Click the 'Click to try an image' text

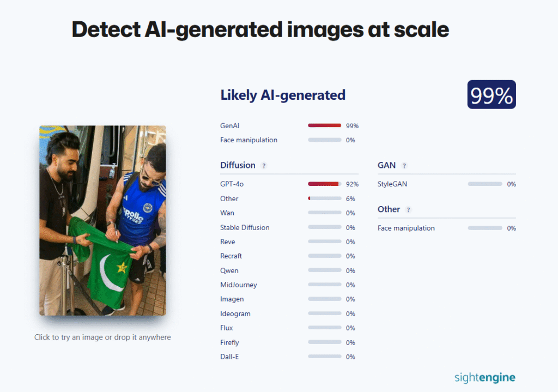pyautogui.click(x=102, y=337)
